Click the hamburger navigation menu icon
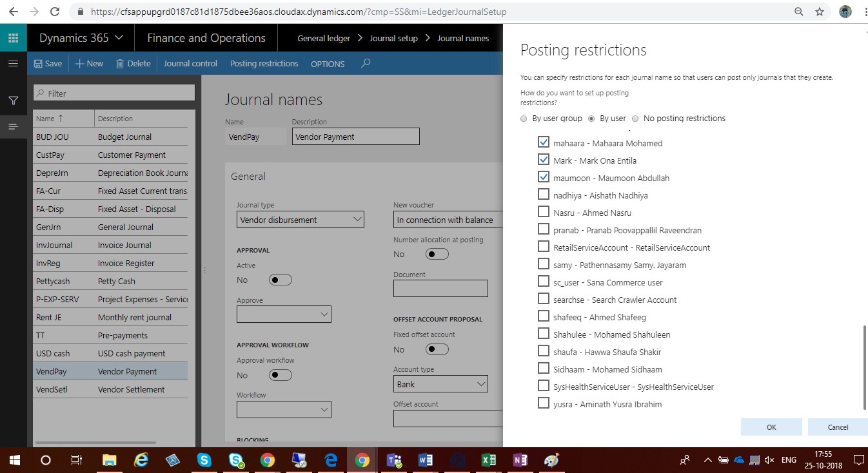The width and height of the screenshot is (868, 473). coord(13,63)
